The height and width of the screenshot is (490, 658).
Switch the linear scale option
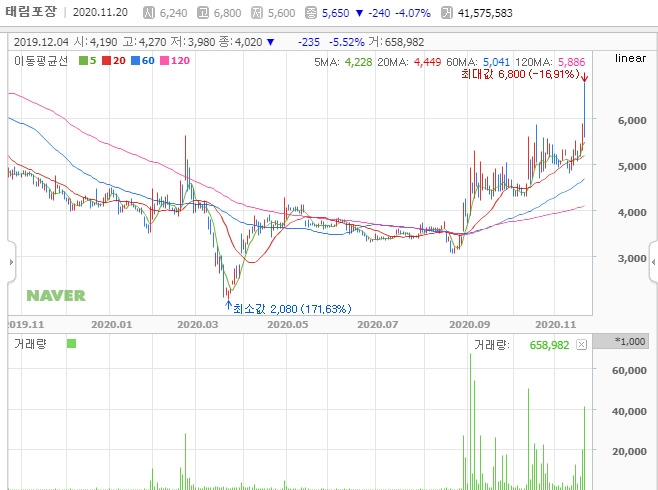tap(630, 58)
